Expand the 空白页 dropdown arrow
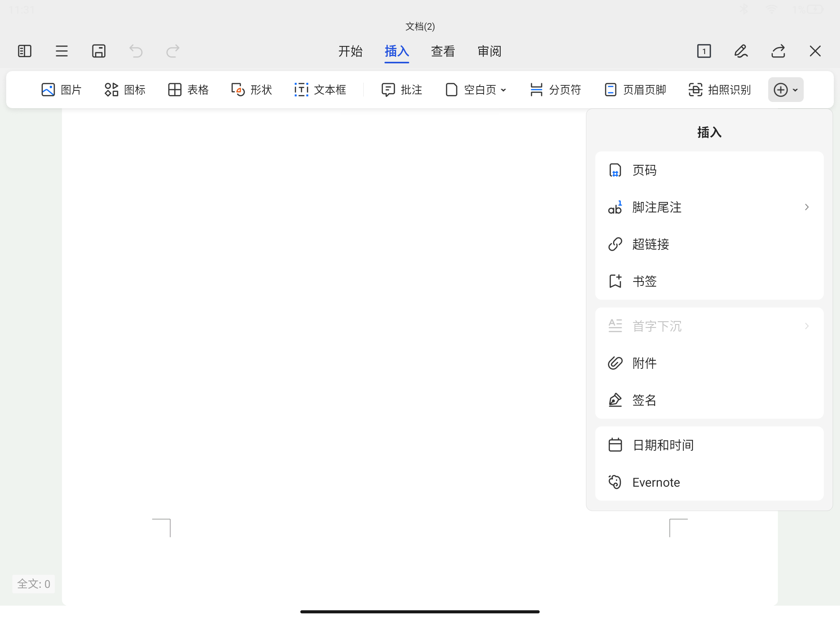 coord(504,89)
